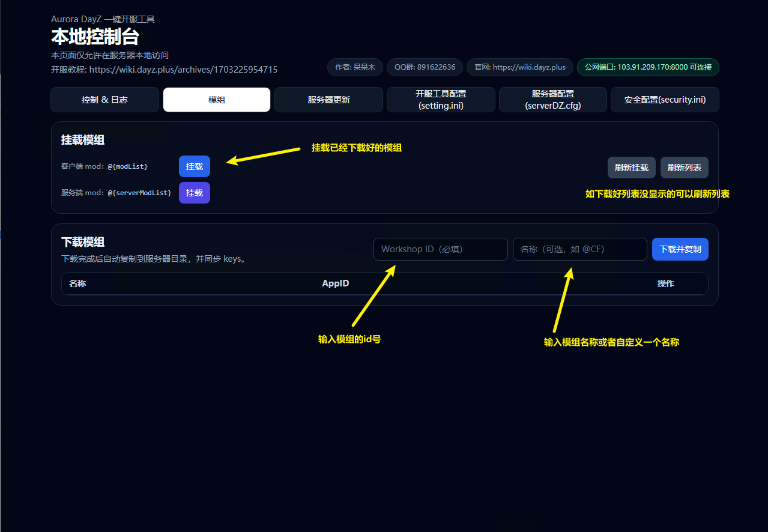This screenshot has width=768, height=532.
Task: Go to the 服务器配置 (serverDZ.cfg) tab
Action: coord(552,100)
